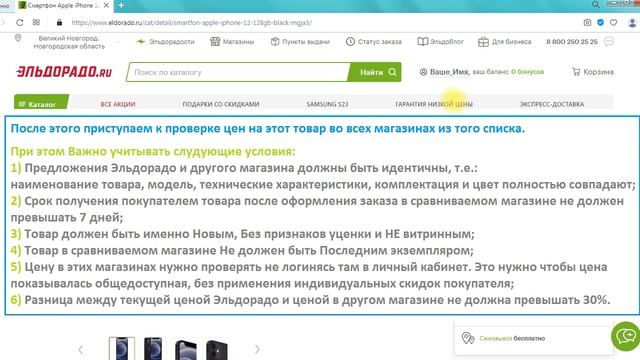Show previous product image with left arrow
Image resolution: width=640 pixels, height=360 pixels.
pyautogui.click(x=80, y=349)
